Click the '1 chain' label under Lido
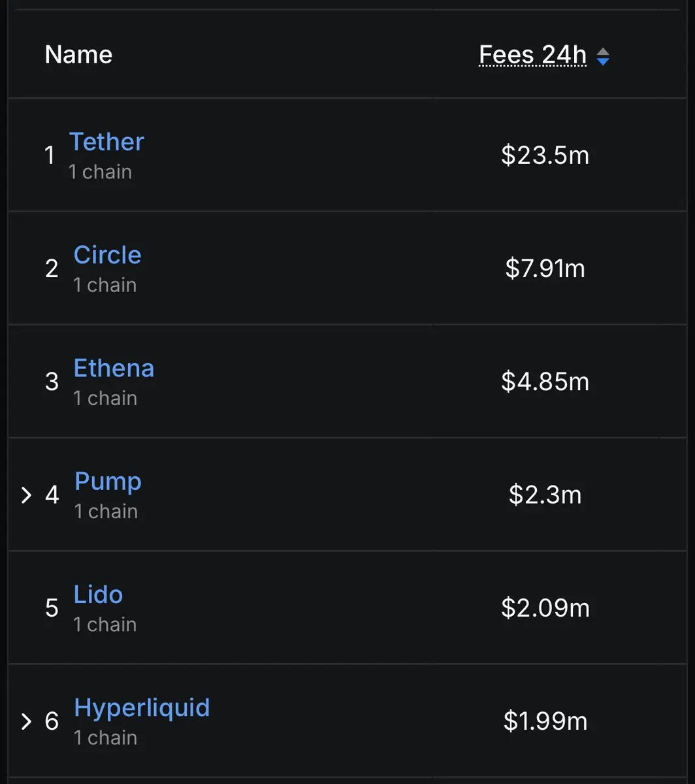The image size is (695, 784). [105, 625]
